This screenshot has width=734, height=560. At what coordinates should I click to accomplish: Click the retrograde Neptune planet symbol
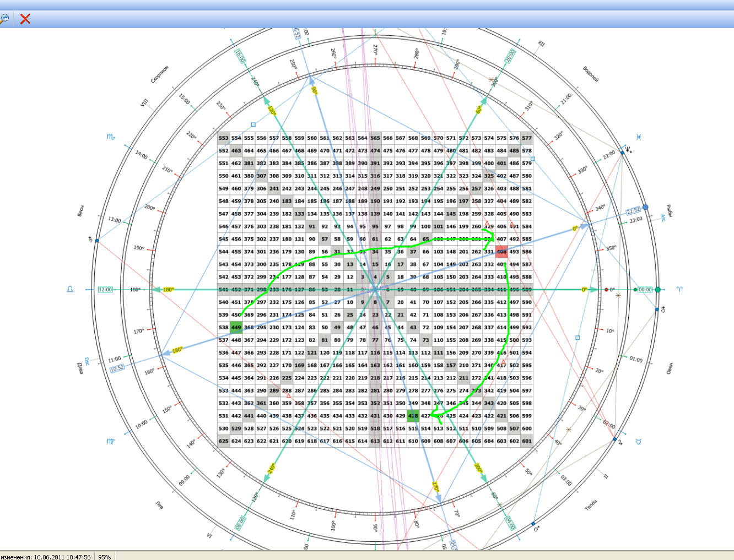pos(628,149)
